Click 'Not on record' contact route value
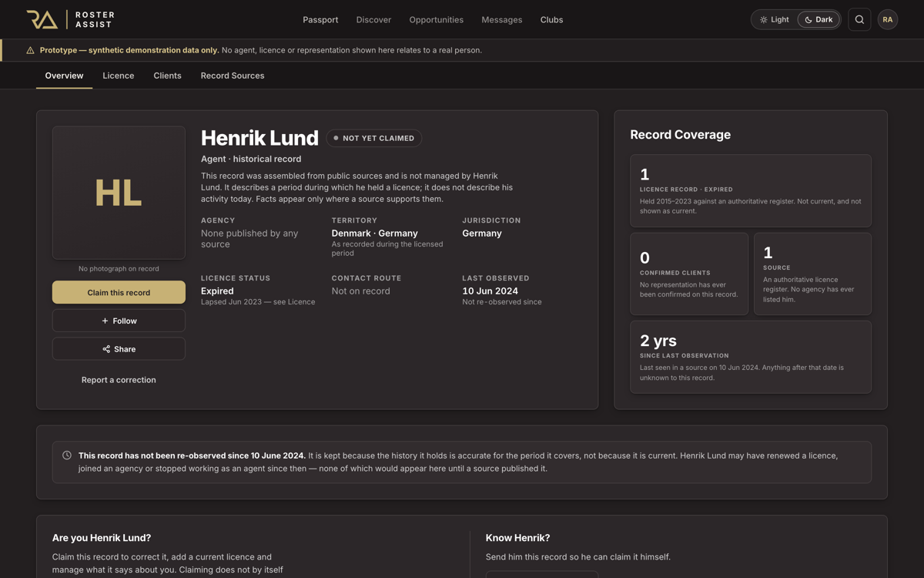This screenshot has width=924, height=578. coord(361,291)
